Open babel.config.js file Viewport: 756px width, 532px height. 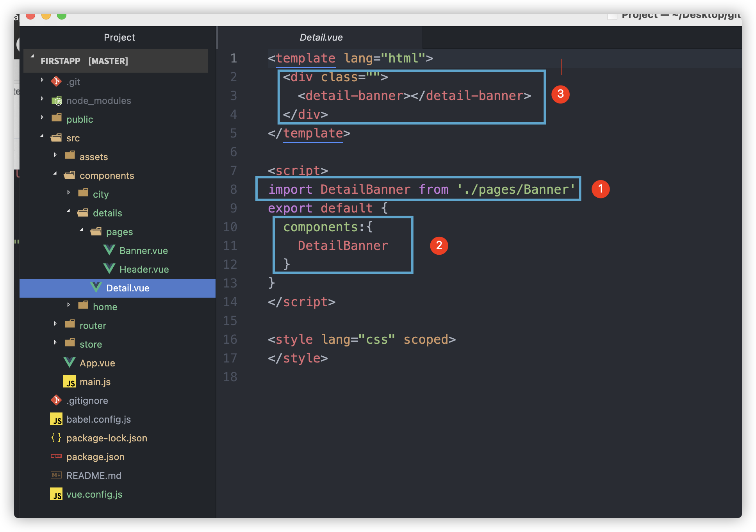[x=98, y=419]
